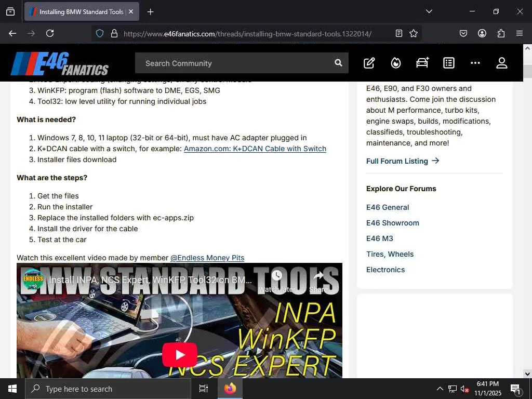The width and height of the screenshot is (532, 399).
Task: Select heading 'What is needed?'
Action: pyautogui.click(x=46, y=119)
